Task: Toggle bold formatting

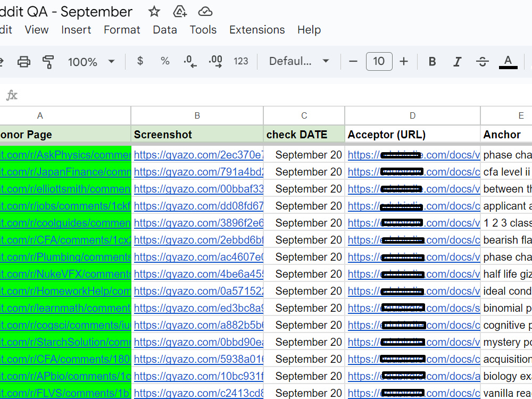Action: click(432, 61)
